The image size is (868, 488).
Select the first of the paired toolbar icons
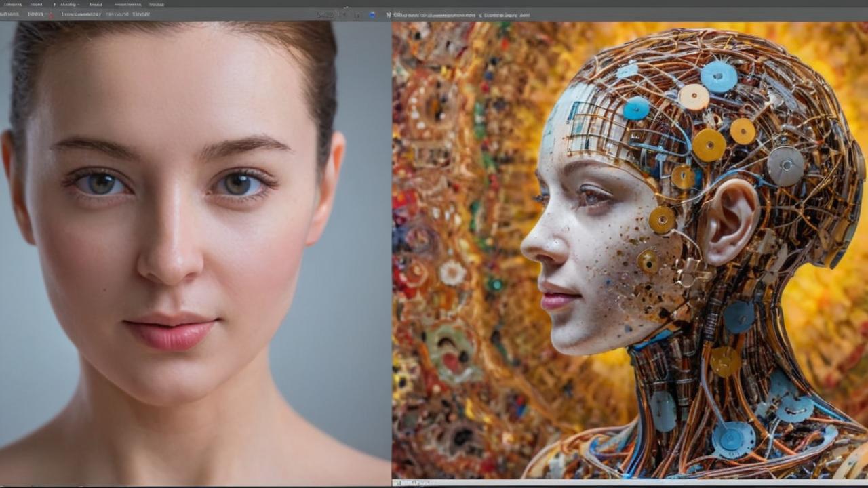[x=342, y=14]
